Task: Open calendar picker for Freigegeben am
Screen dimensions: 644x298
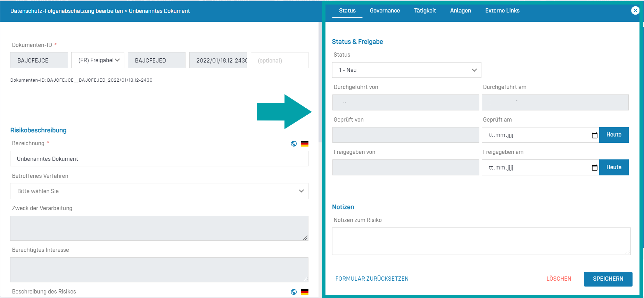Action: 594,168
